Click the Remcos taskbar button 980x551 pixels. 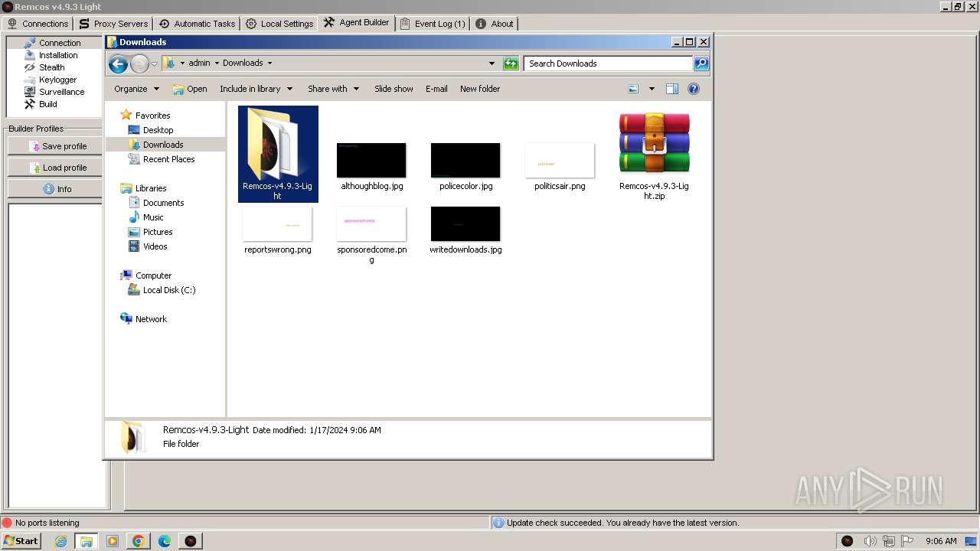(x=190, y=541)
